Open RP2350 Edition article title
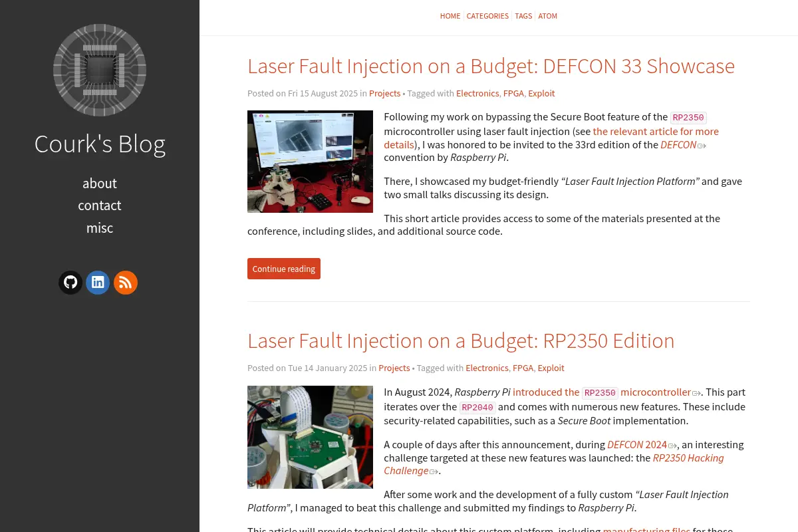 click(x=461, y=340)
